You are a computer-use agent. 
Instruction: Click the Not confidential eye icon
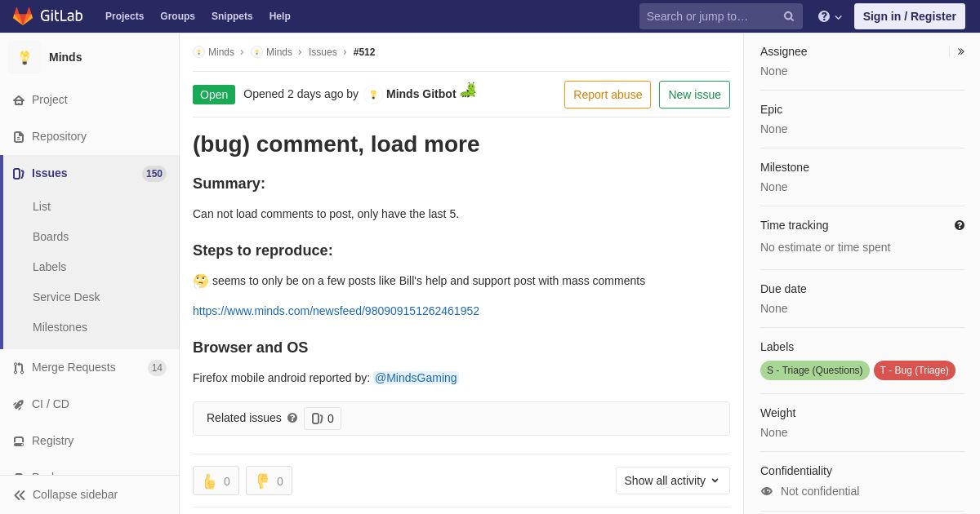tap(767, 491)
